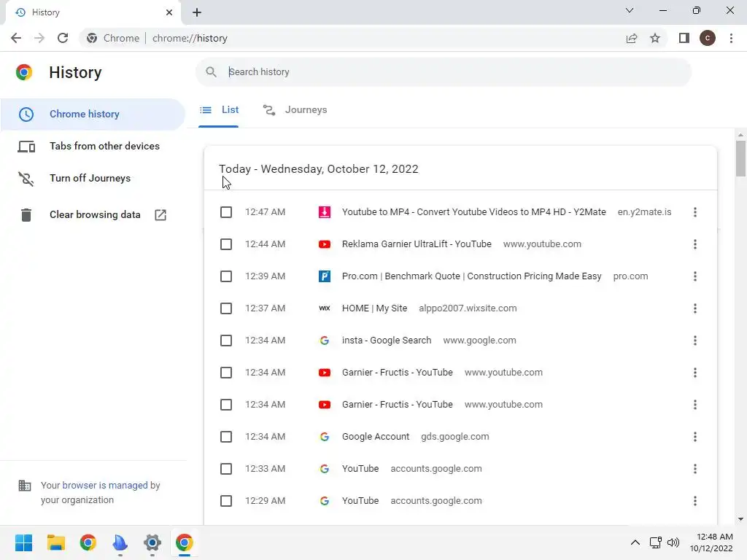The image size is (747, 560).
Task: Open insta - Google Search link
Action: (x=387, y=341)
